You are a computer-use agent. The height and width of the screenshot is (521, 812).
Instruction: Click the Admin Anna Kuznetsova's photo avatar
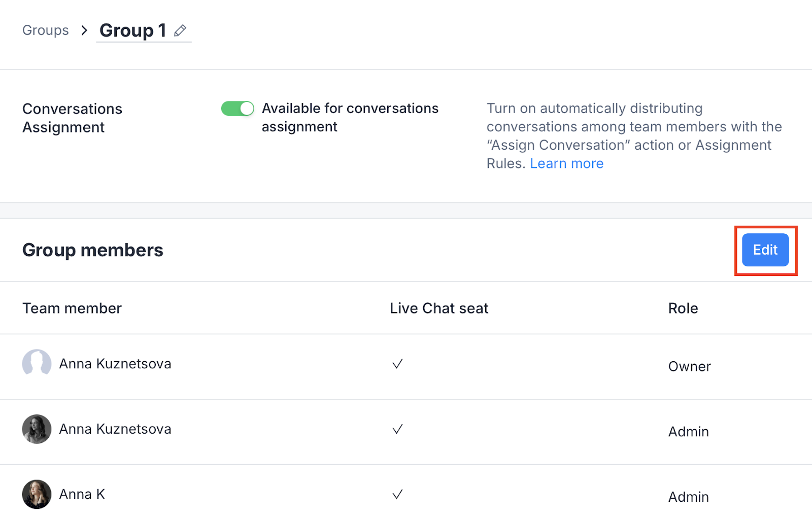[x=37, y=429]
